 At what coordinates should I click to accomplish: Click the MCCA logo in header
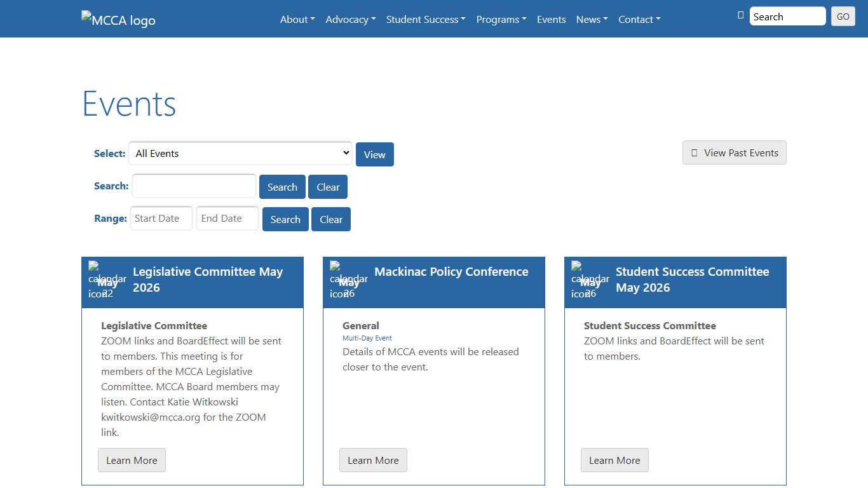point(118,19)
